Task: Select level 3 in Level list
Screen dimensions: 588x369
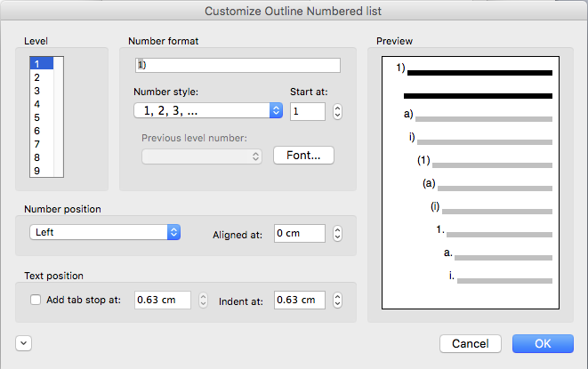Action: (42, 91)
